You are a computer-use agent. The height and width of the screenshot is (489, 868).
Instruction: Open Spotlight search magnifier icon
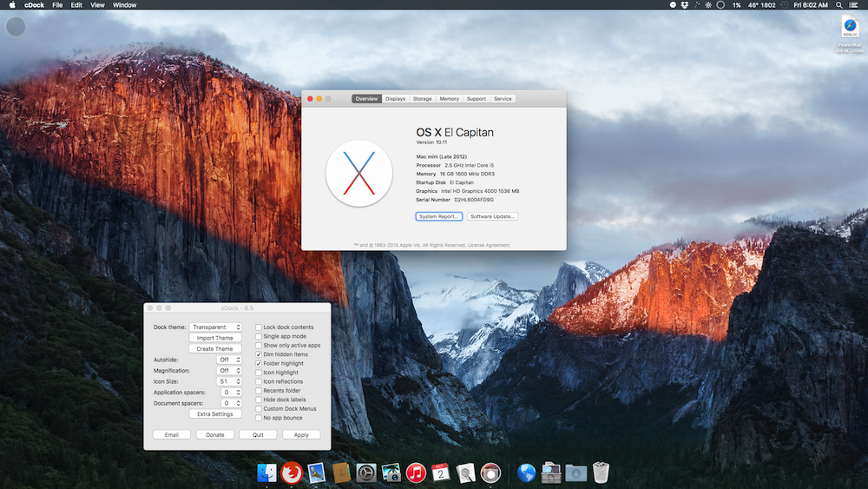(x=839, y=5)
